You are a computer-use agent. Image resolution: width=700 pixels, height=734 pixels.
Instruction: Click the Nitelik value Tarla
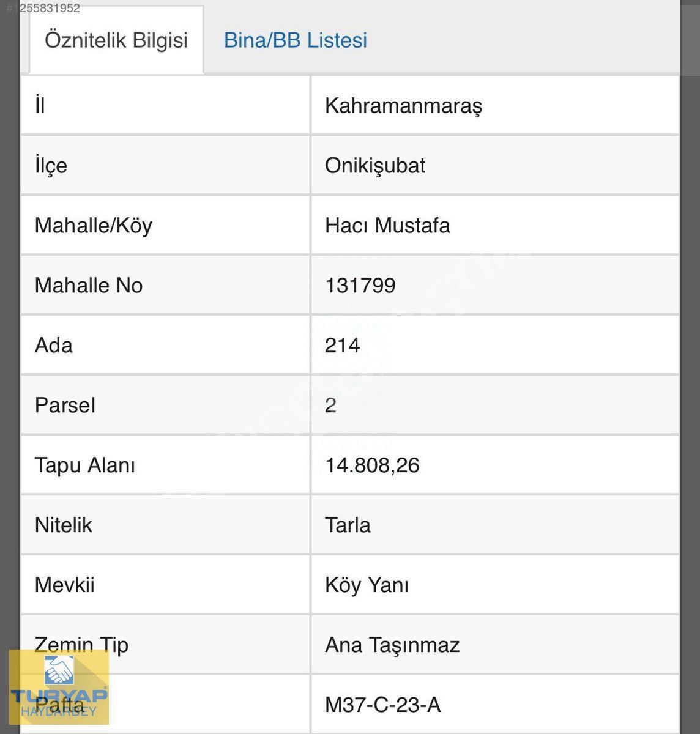click(348, 525)
